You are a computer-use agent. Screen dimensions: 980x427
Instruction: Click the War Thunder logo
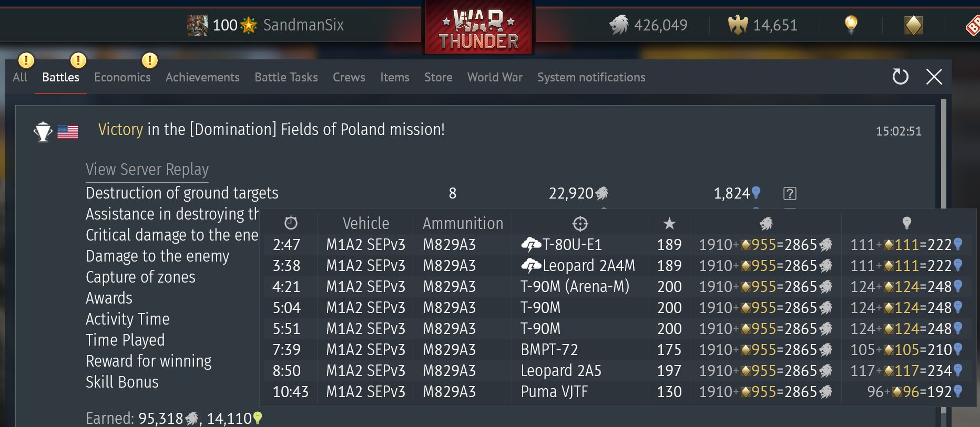tap(478, 27)
